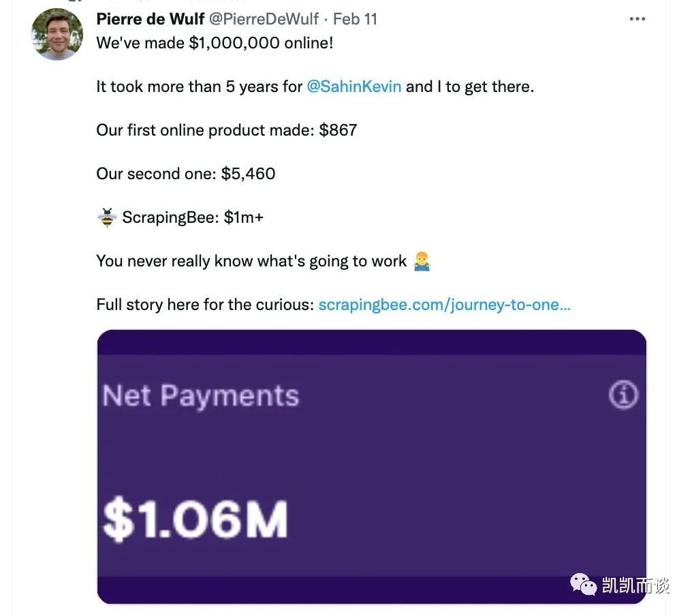Click the Net Payments heading text
The height and width of the screenshot is (616, 692).
[x=200, y=396]
